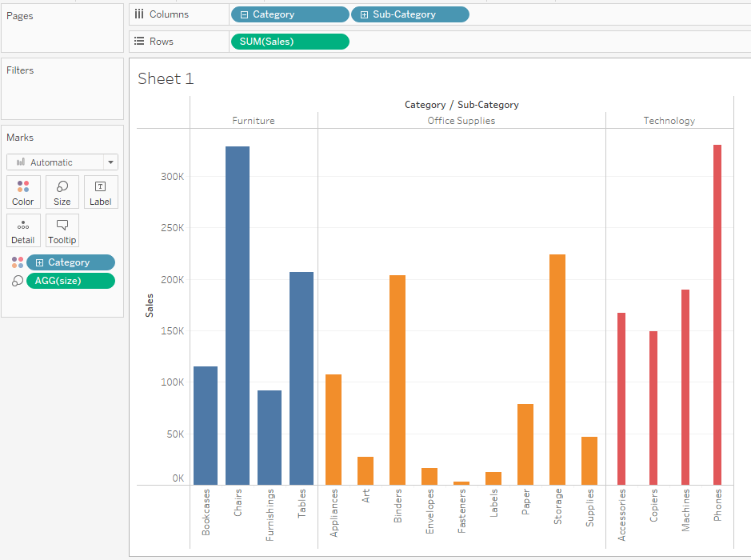This screenshot has height=560, width=751.
Task: Click the Furniture category header
Action: [254, 121]
